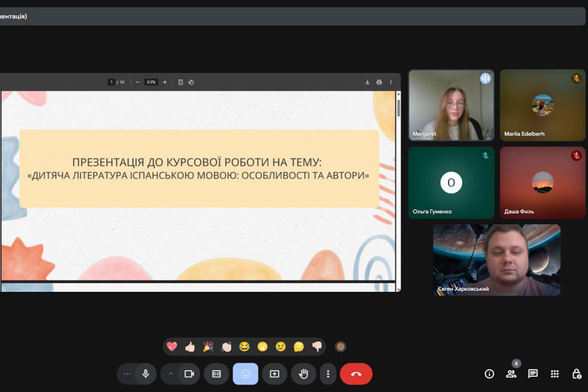588x392 pixels.
Task: Click the PDF page number field
Action: (x=111, y=82)
